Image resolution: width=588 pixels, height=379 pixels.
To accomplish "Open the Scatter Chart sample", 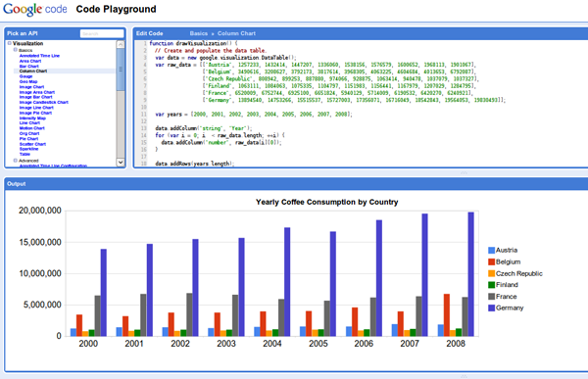I will 32,144.
